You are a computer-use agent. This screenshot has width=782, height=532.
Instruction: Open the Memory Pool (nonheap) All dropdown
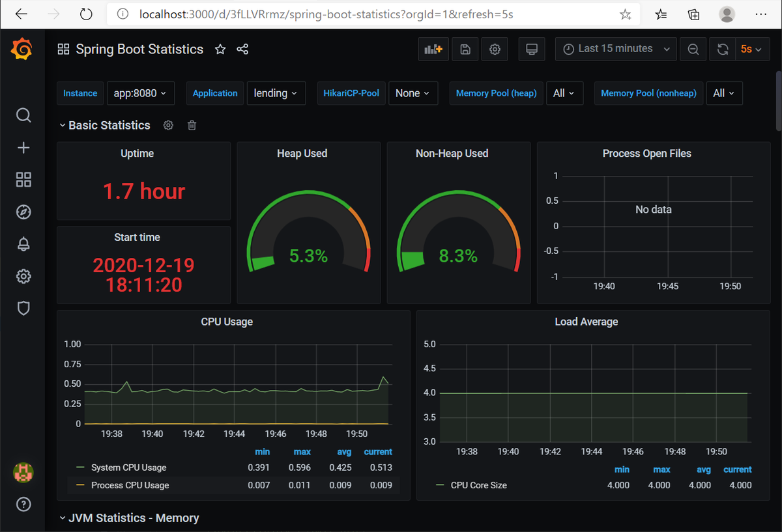click(724, 93)
